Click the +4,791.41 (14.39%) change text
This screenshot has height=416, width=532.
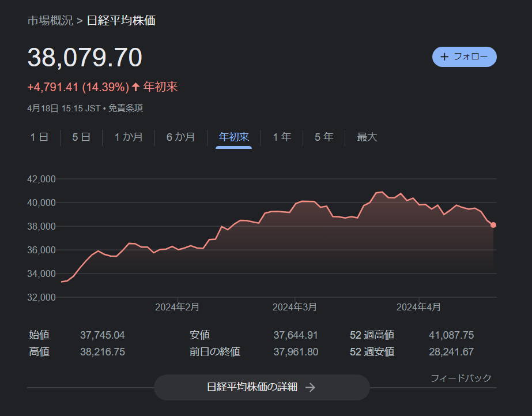tap(78, 87)
